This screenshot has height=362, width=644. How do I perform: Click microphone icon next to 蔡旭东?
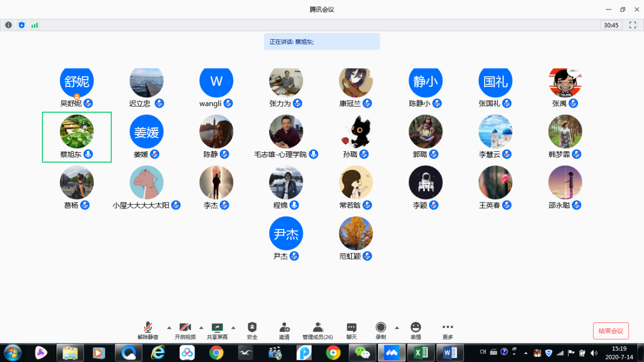click(88, 154)
